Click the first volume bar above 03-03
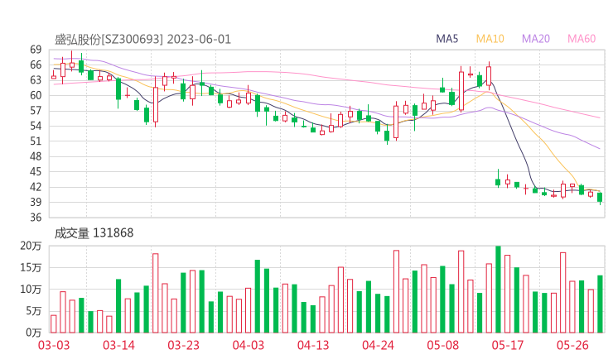This screenshot has height=364, width=613. 54,323
